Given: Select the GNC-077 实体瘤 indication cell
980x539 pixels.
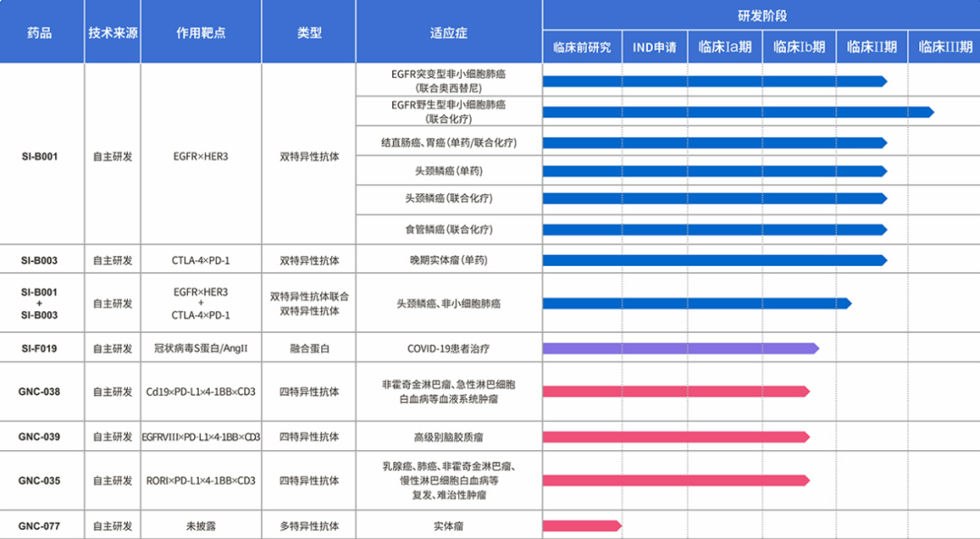Looking at the screenshot, I should pyautogui.click(x=449, y=526).
